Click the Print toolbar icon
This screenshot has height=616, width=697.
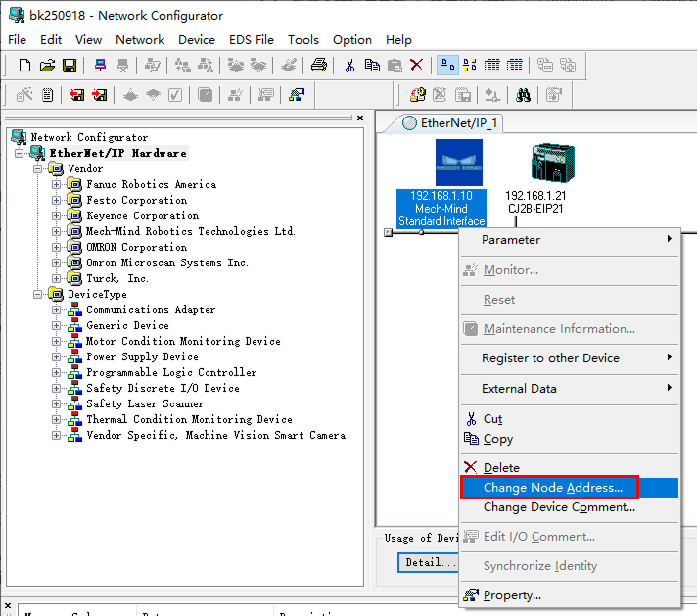pos(318,66)
